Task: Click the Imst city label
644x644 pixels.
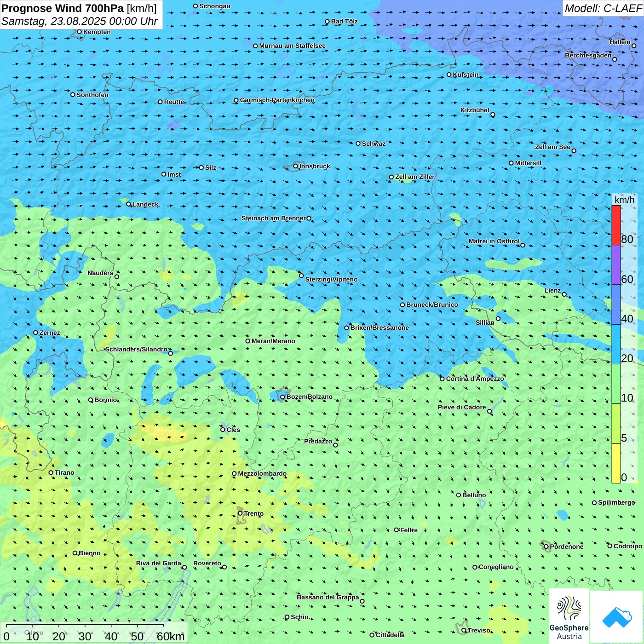Action: [x=174, y=174]
